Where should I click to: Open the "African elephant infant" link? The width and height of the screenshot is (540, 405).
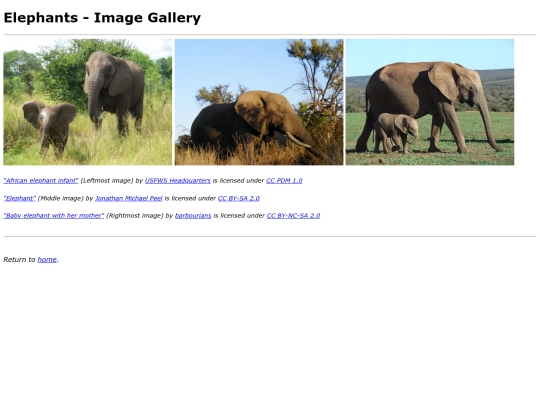pyautogui.click(x=41, y=180)
